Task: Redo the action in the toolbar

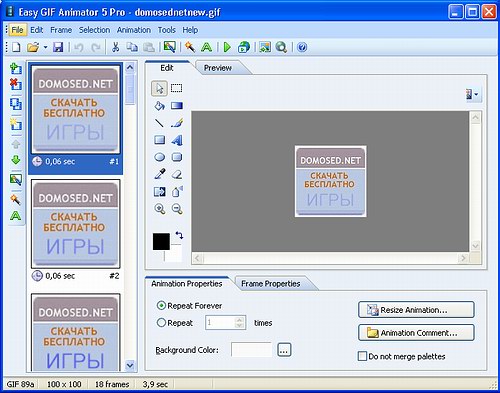Action: coord(96,47)
